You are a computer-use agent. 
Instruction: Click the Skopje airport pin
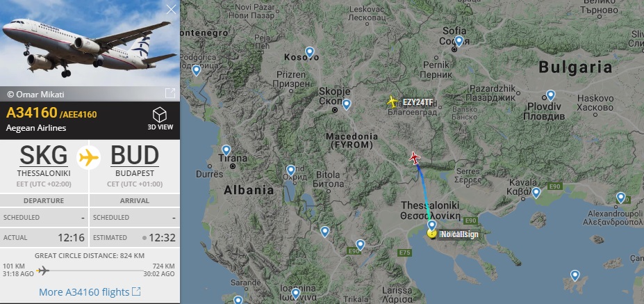pyautogui.click(x=346, y=104)
